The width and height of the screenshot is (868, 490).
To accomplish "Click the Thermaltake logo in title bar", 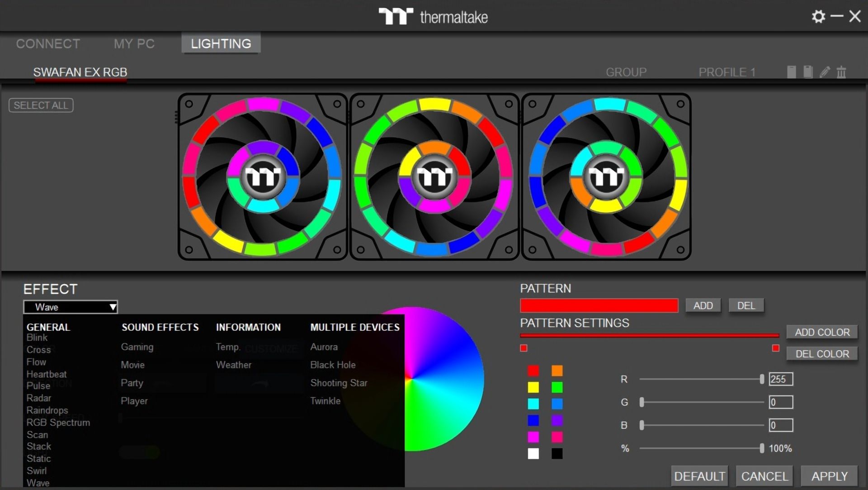I will pos(433,17).
